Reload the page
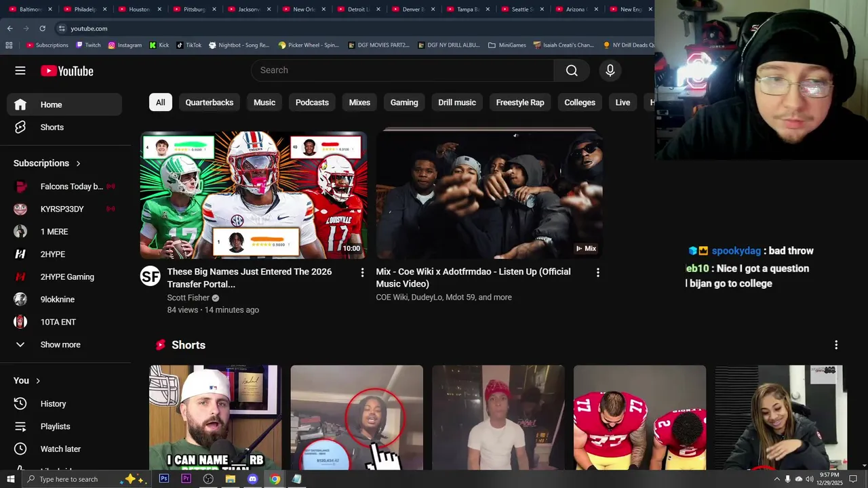 click(42, 28)
